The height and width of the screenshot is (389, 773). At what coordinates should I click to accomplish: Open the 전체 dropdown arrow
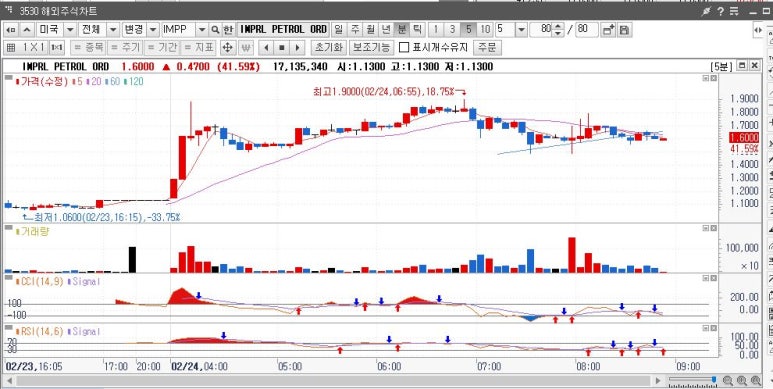coord(113,30)
